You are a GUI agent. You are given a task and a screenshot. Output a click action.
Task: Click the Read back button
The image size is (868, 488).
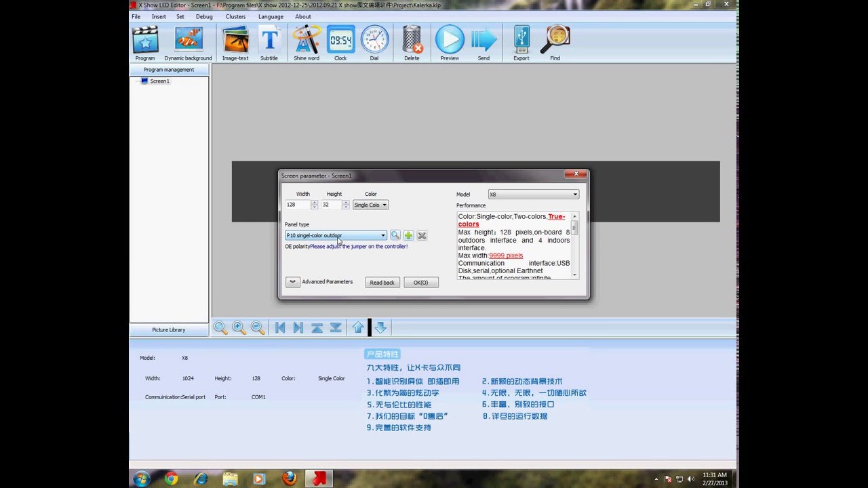382,283
